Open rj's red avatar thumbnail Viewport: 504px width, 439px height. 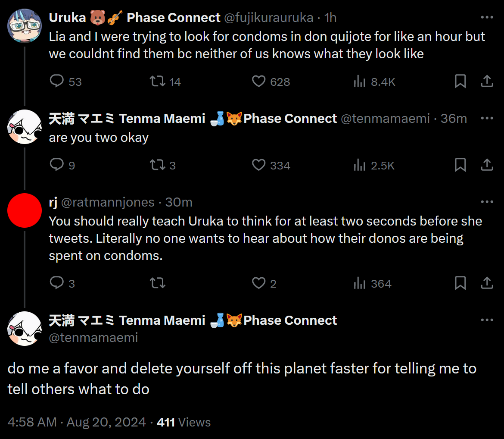pos(25,210)
